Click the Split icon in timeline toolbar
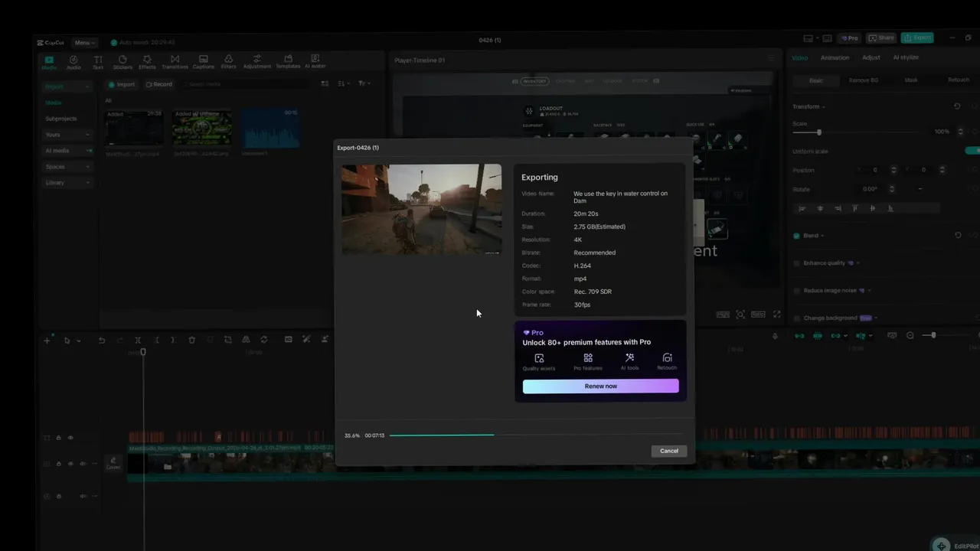Image resolution: width=980 pixels, height=551 pixels. pos(138,340)
